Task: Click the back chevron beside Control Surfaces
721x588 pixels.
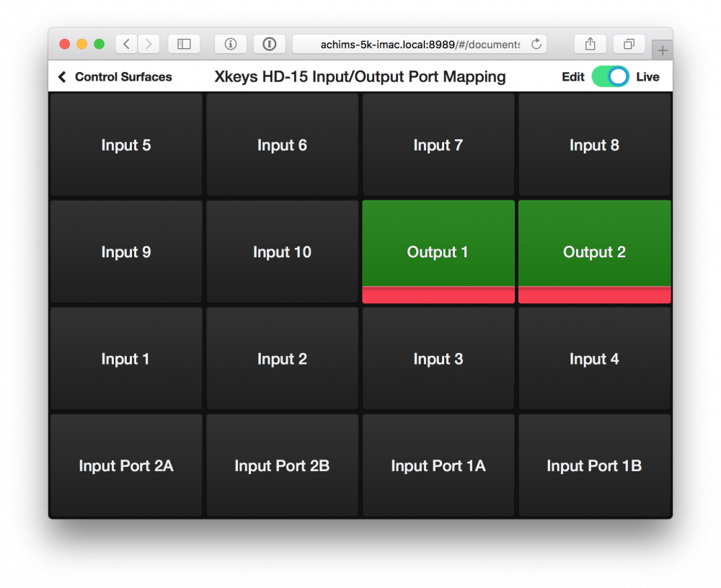Action: tap(62, 77)
